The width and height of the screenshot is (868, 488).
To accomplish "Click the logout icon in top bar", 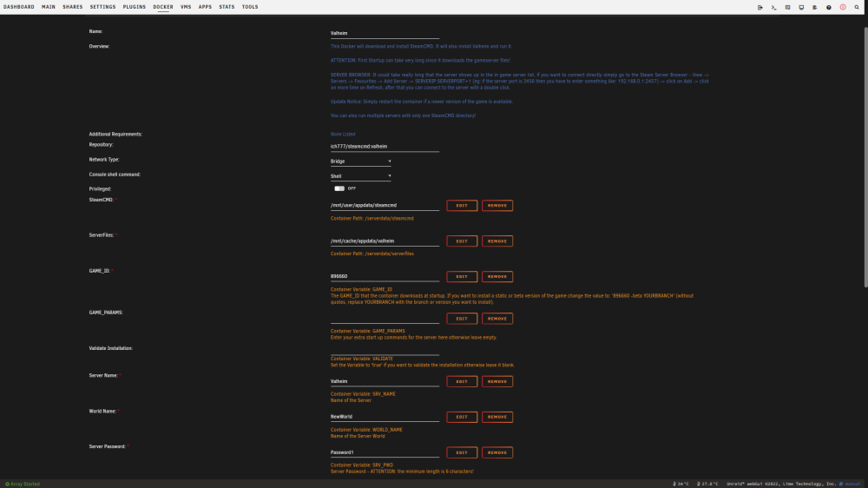I will tap(760, 7).
